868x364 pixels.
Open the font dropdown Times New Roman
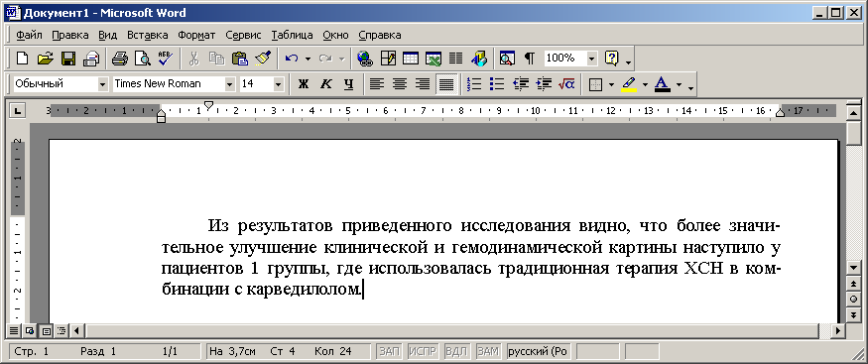pos(230,84)
